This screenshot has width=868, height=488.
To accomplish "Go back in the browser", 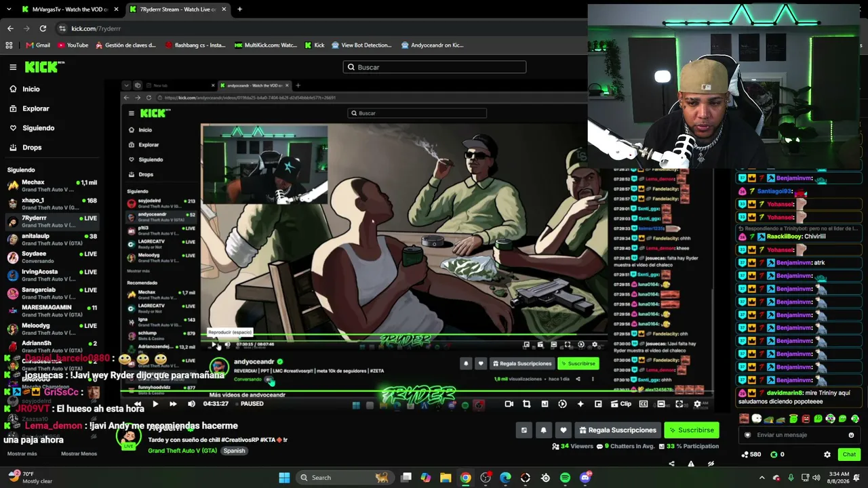I will (10, 28).
